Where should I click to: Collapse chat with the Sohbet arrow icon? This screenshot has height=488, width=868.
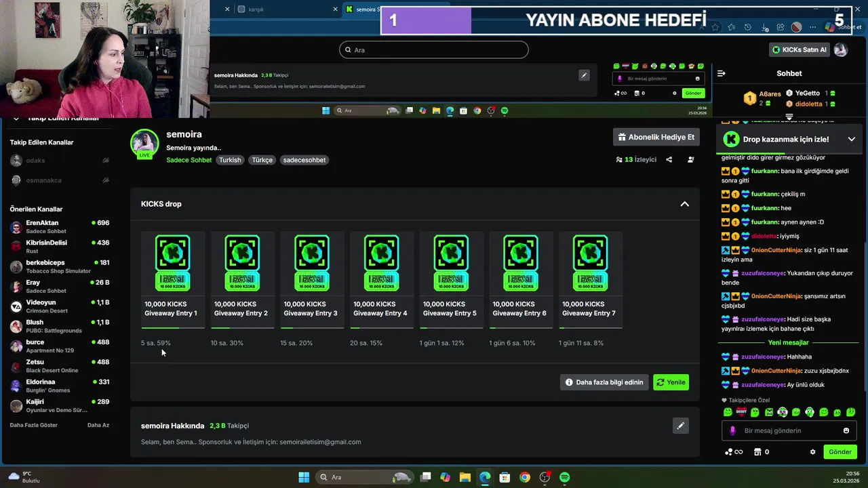(x=722, y=73)
